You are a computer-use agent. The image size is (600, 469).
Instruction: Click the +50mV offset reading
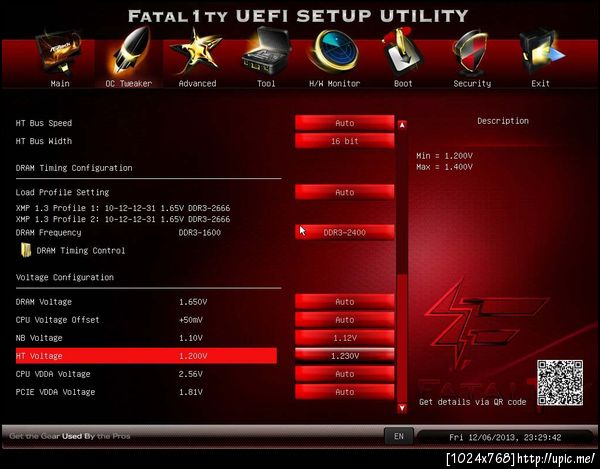pos(191,320)
